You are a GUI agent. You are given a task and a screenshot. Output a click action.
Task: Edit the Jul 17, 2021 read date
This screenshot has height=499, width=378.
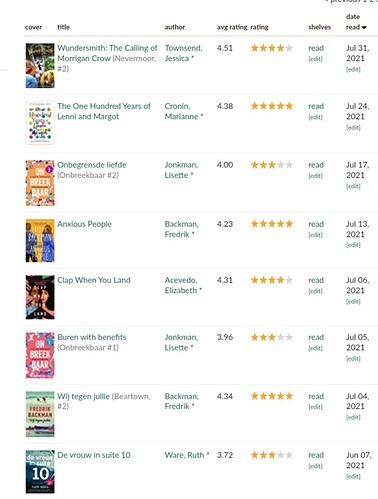(x=353, y=186)
